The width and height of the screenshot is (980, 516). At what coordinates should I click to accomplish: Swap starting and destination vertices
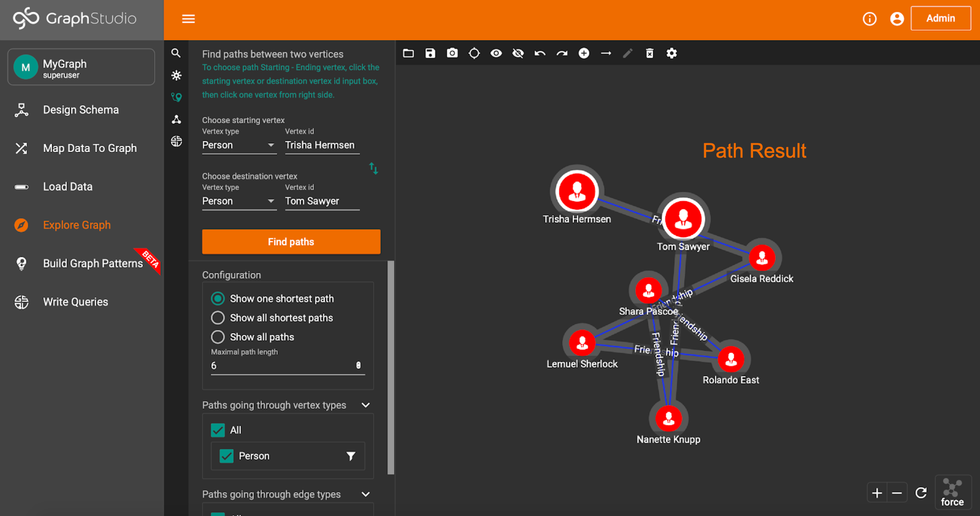373,168
